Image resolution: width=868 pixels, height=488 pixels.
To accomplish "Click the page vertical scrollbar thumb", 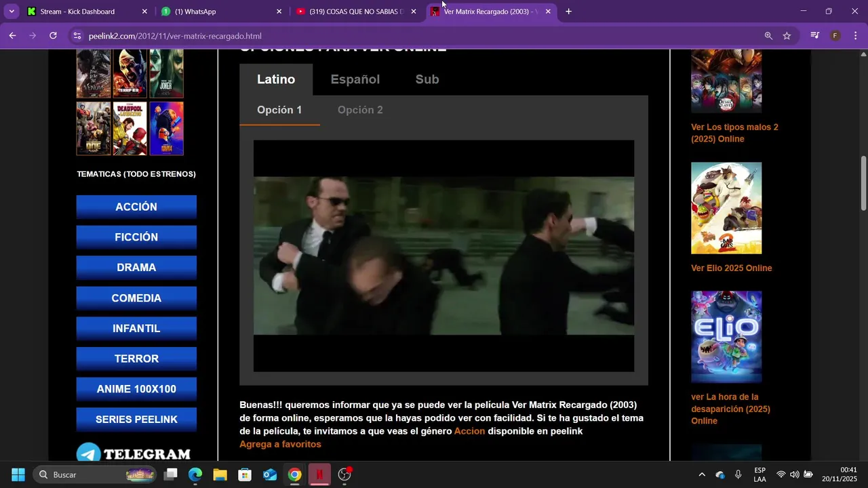I will [863, 183].
